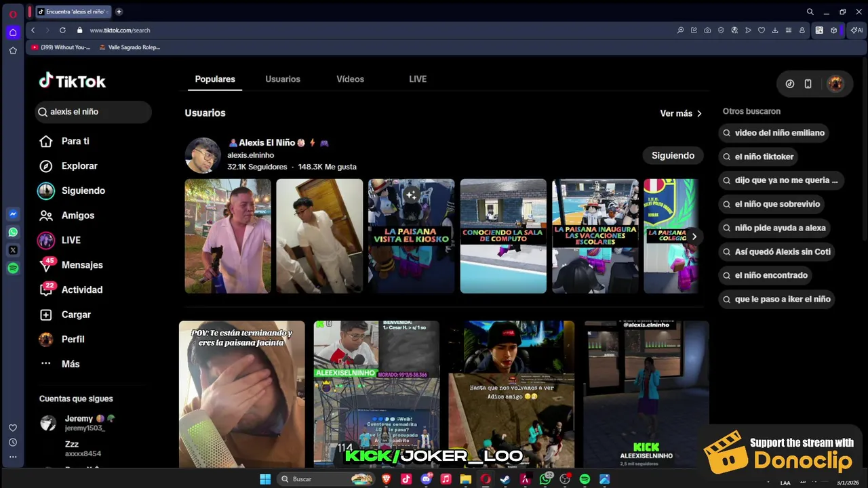Open WhatsApp in Opera sidebar

[x=13, y=232]
